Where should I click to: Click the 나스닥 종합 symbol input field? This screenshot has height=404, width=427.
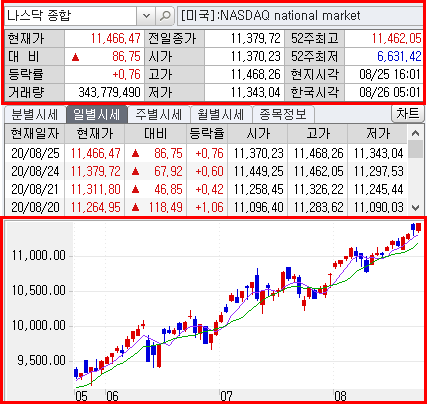point(71,16)
